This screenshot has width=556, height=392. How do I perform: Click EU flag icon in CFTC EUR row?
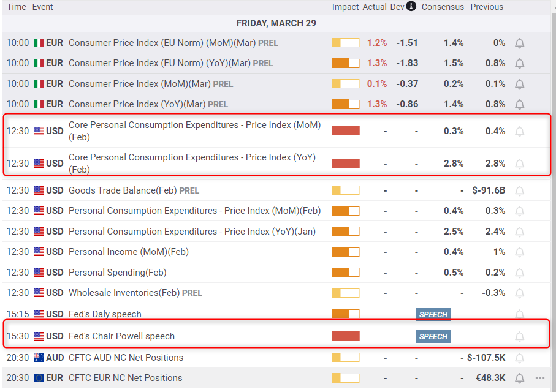pyautogui.click(x=39, y=378)
